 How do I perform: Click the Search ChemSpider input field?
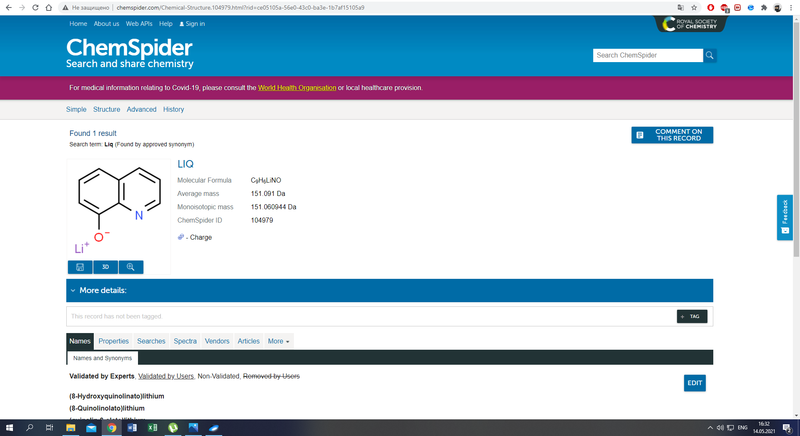coord(647,55)
